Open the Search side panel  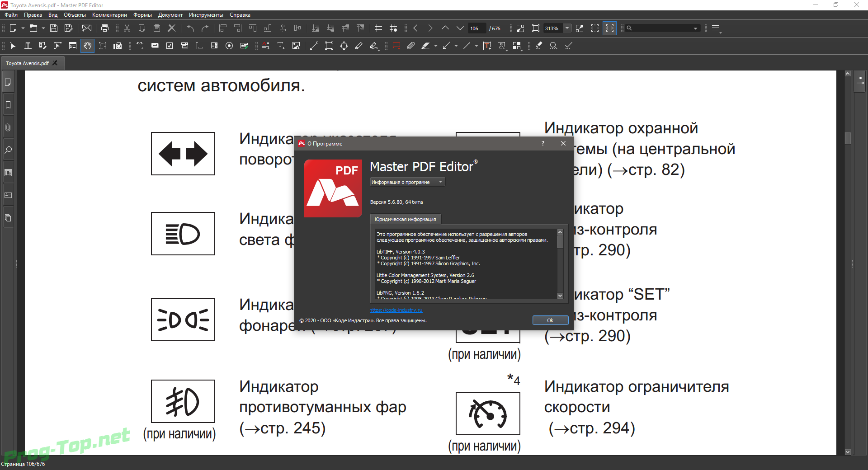[8, 150]
